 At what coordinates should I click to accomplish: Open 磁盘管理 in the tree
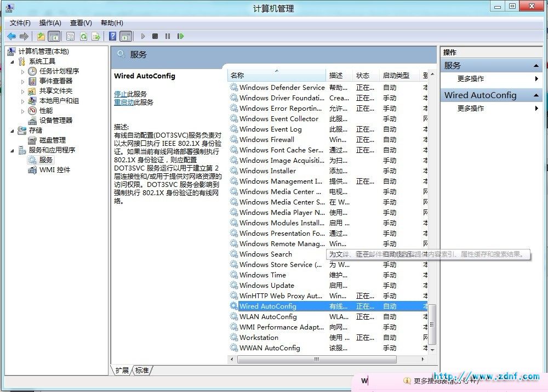[x=53, y=140]
